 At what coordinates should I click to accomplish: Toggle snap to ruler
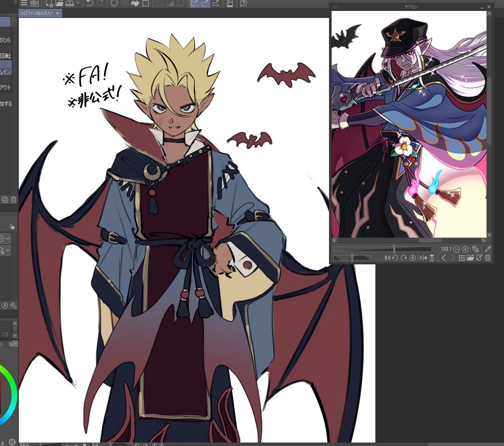(194, 3)
